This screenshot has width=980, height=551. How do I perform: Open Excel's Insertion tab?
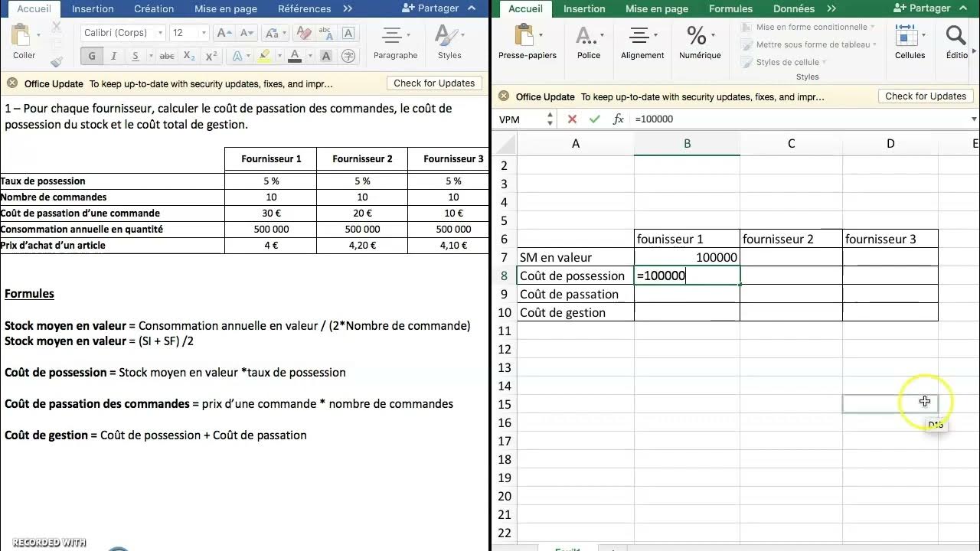pyautogui.click(x=584, y=8)
